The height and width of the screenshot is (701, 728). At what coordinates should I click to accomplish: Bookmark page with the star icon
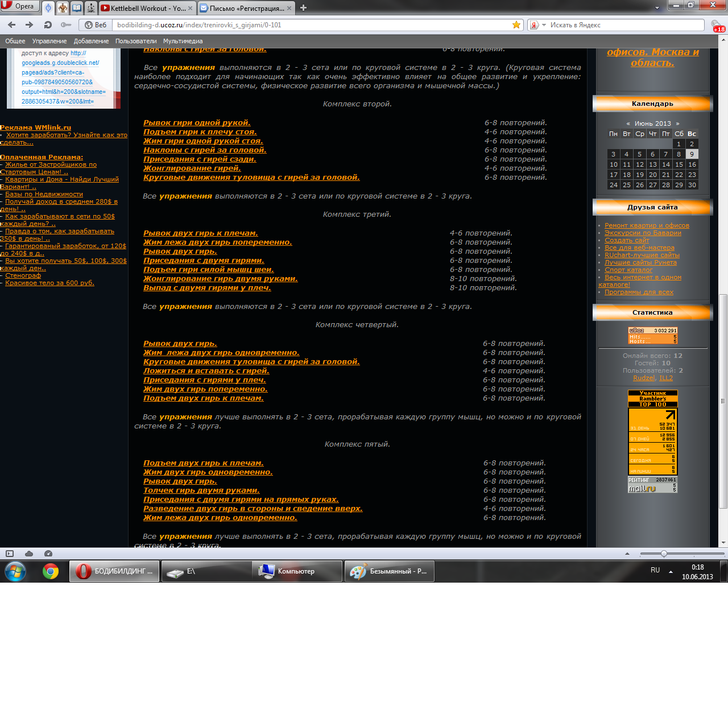coord(516,25)
